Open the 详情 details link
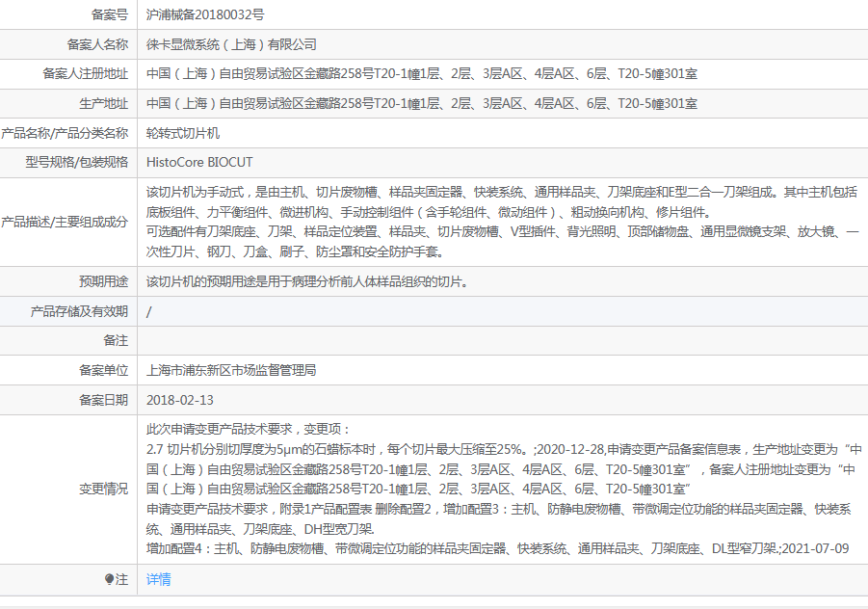The width and height of the screenshot is (868, 609). coord(158,579)
